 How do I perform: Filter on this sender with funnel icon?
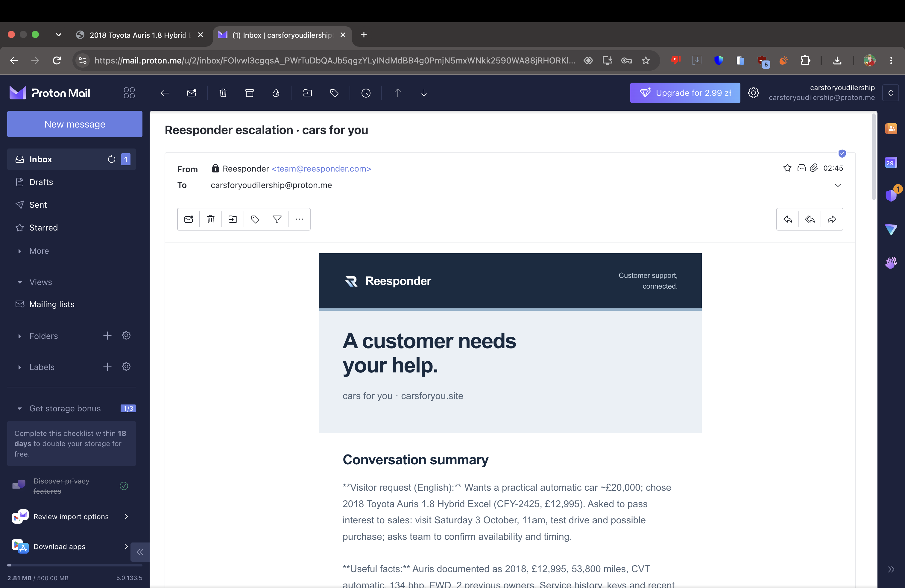(277, 219)
